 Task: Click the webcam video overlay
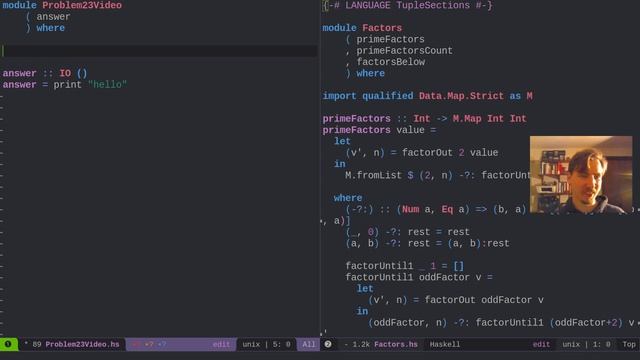pyautogui.click(x=581, y=174)
